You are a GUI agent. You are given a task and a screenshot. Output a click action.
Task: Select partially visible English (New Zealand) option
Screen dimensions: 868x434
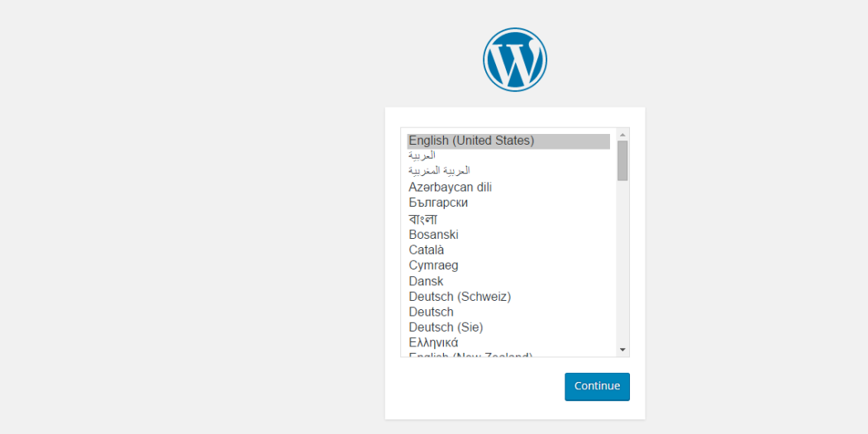pyautogui.click(x=508, y=354)
